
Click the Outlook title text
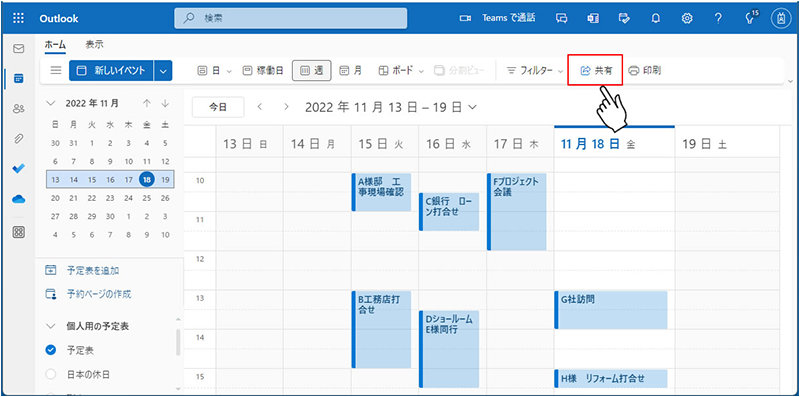coord(59,18)
